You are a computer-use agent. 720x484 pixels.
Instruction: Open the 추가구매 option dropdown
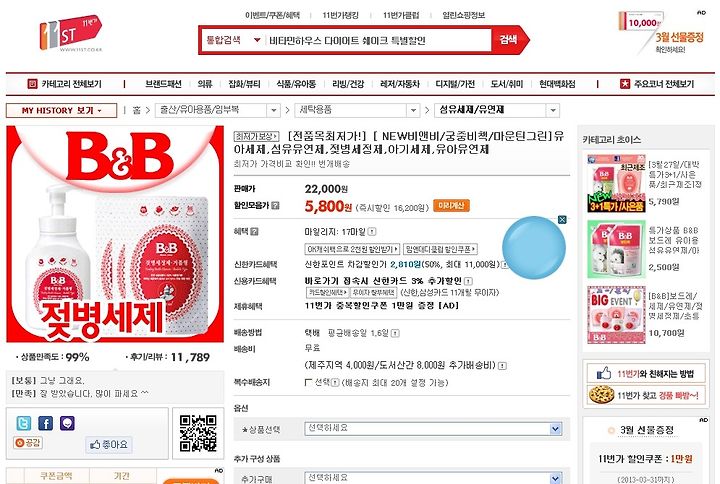(433, 478)
